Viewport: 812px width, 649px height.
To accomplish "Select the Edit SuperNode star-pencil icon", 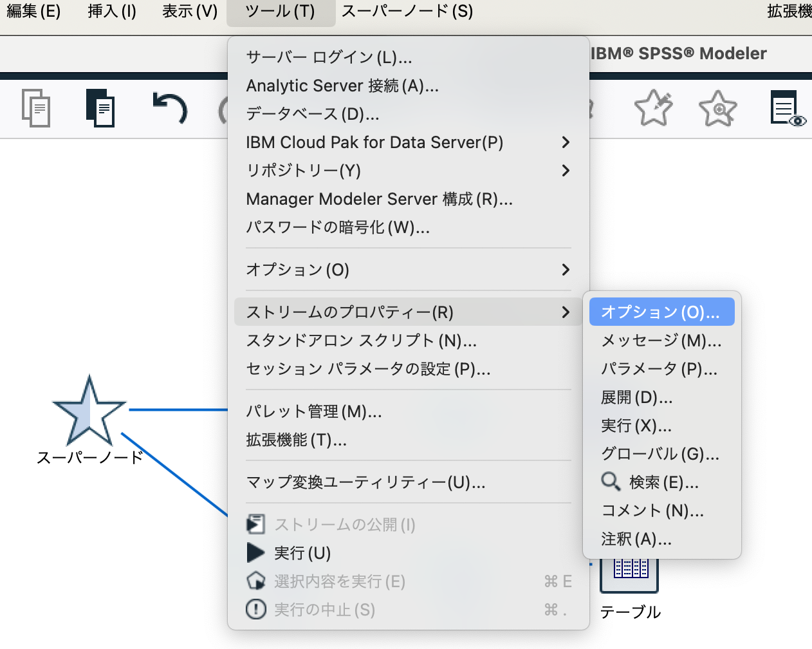I will [653, 108].
